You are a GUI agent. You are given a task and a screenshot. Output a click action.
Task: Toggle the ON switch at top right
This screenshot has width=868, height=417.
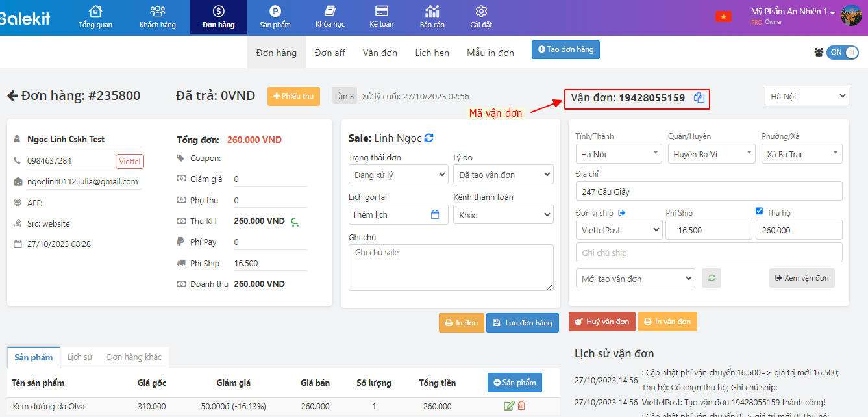(842, 53)
